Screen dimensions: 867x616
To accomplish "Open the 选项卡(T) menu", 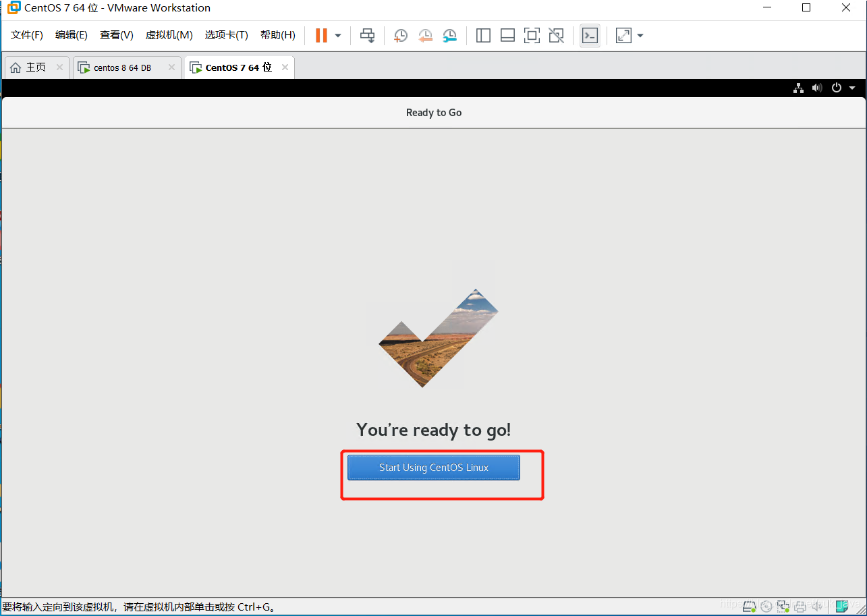I will point(227,35).
